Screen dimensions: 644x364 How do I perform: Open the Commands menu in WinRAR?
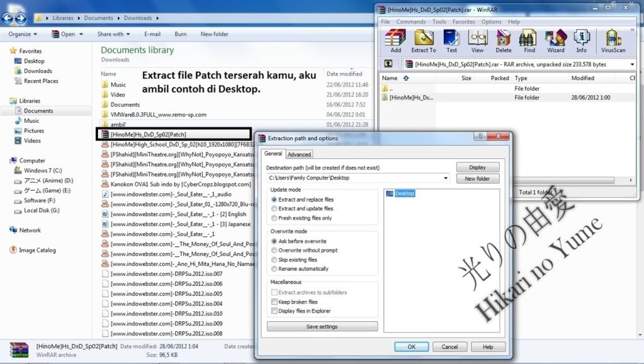[410, 21]
